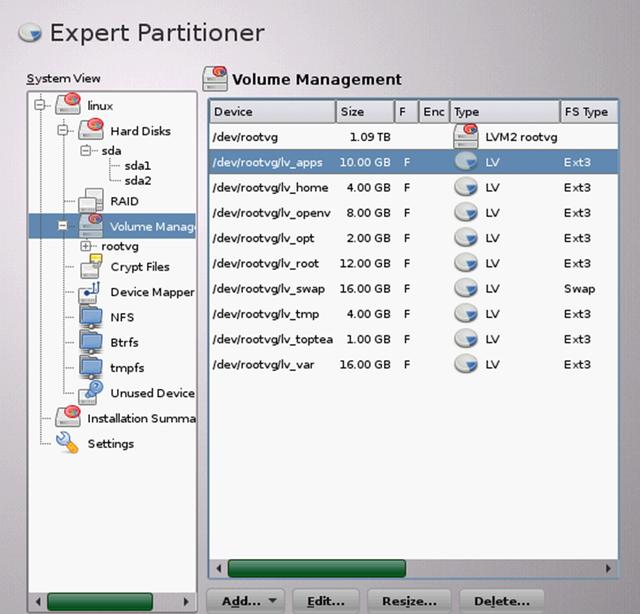Sort table by Size column
This screenshot has height=614, width=640.
pos(365,111)
